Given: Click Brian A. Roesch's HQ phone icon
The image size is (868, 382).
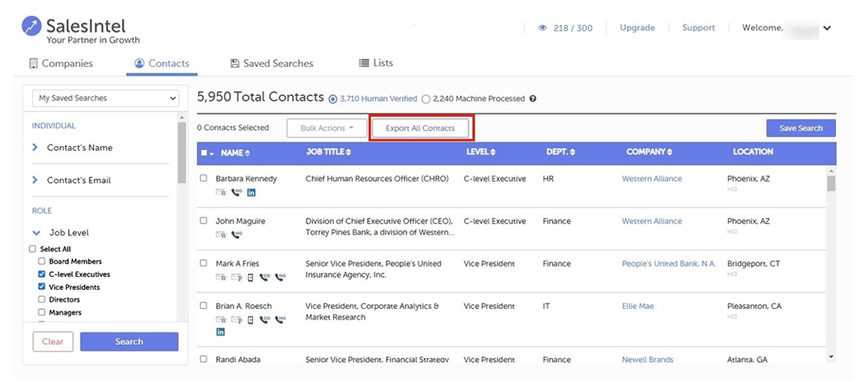Looking at the screenshot, I should tap(281, 319).
